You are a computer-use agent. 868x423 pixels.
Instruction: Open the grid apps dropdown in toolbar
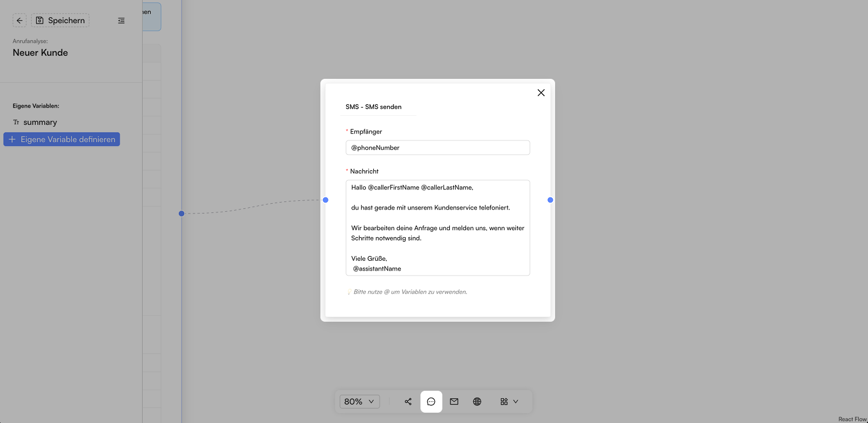pyautogui.click(x=509, y=402)
